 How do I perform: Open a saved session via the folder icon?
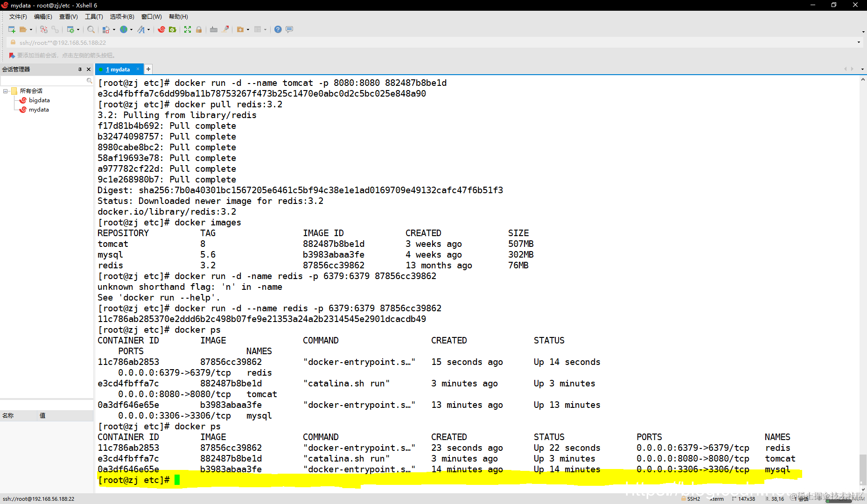23,29
